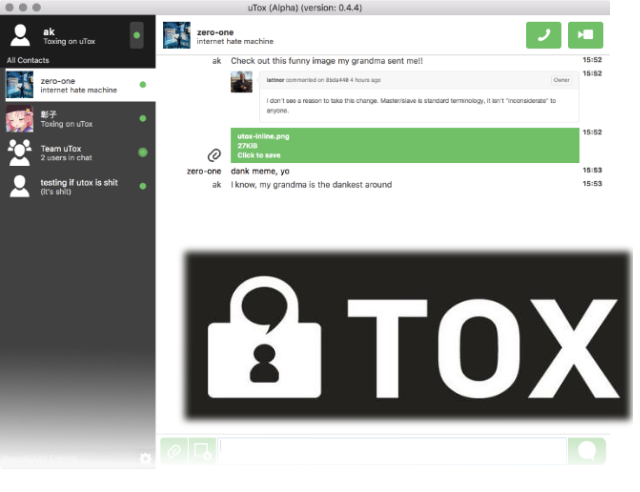Click 彰子's anime avatar in the sidebar

pos(20,118)
